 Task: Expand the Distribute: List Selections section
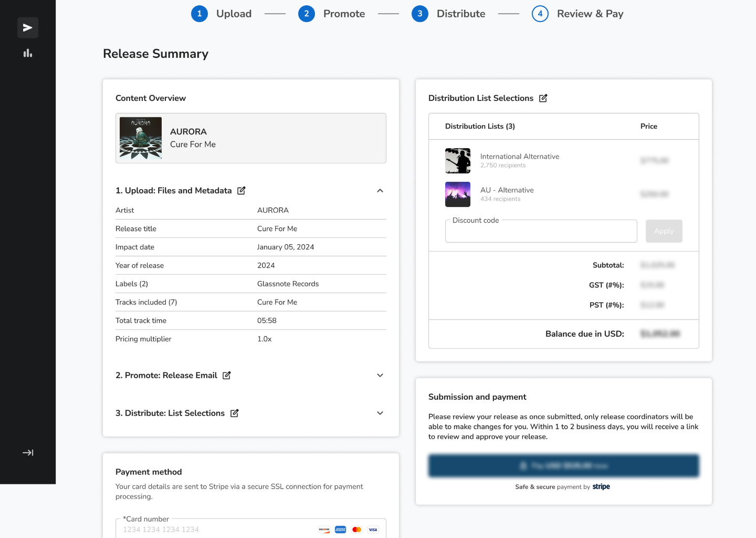click(380, 413)
